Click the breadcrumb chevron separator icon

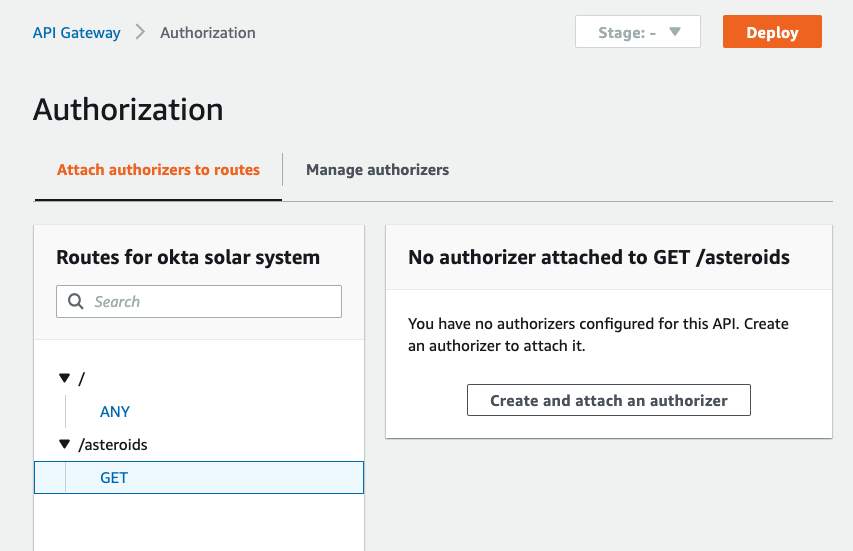click(x=140, y=32)
